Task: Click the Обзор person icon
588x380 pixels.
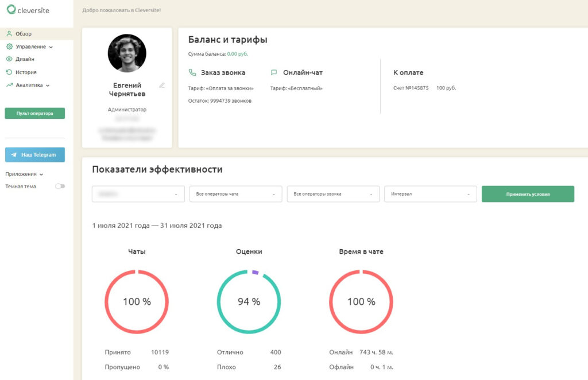Action: click(x=9, y=34)
